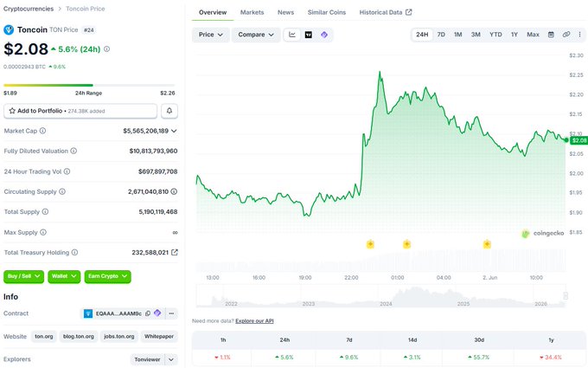Click Max Supply info icon
This screenshot has width=588, height=368.
pos(43,232)
